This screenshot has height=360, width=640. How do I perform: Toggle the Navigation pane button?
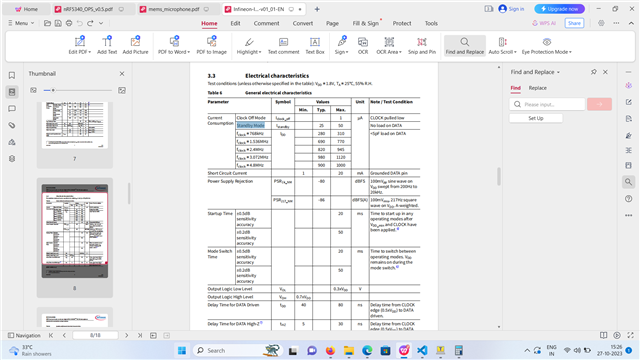tap(24, 336)
